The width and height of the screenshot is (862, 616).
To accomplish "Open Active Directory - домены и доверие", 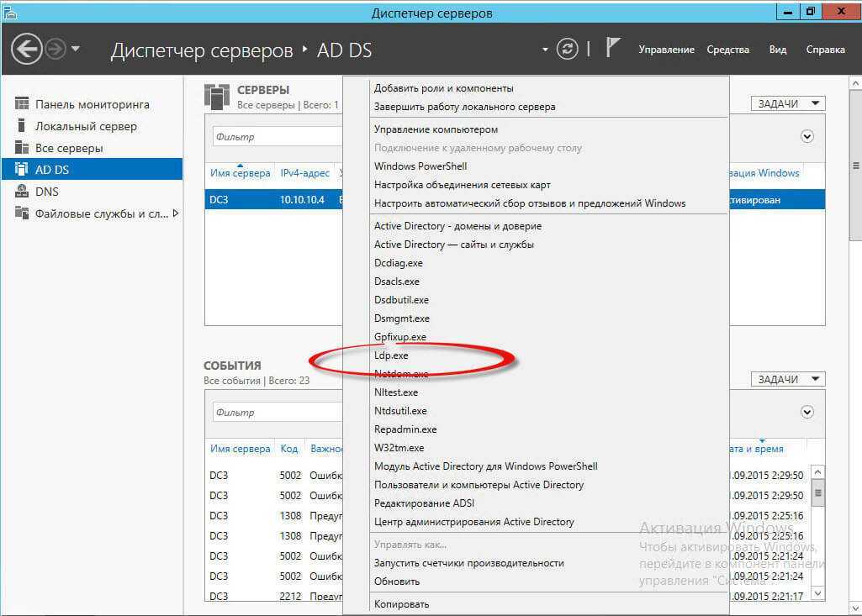I will click(458, 226).
